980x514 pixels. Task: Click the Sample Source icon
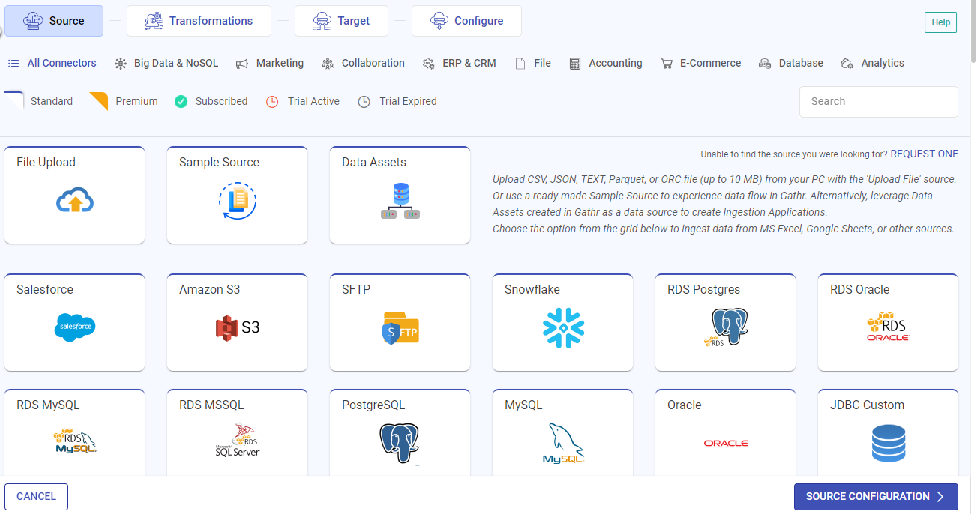(237, 200)
